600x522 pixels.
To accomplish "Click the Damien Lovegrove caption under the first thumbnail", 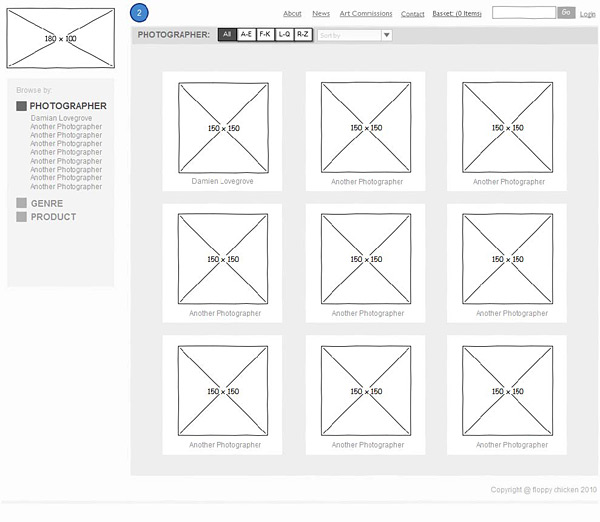I will tap(222, 181).
